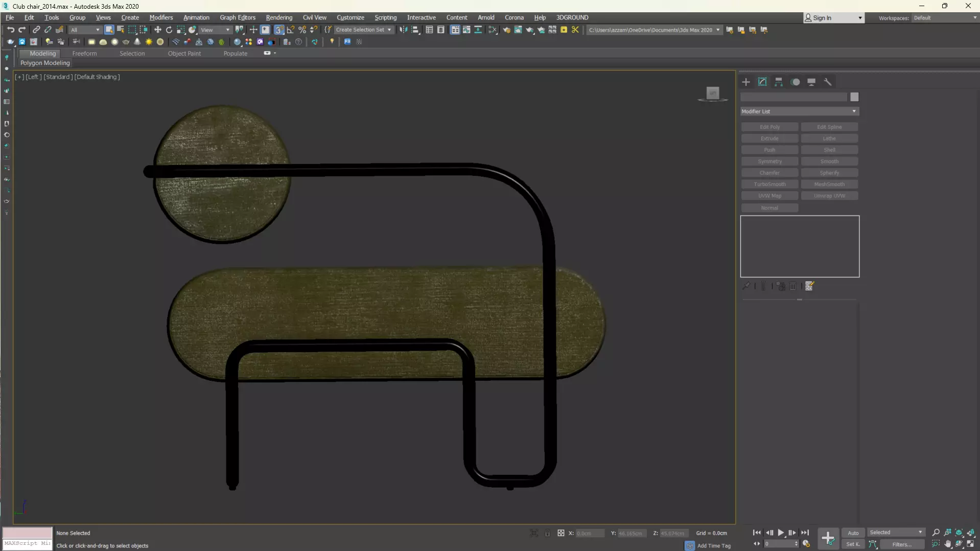This screenshot has width=980, height=551.
Task: Open the Utilities panel wrench tab
Action: point(828,82)
